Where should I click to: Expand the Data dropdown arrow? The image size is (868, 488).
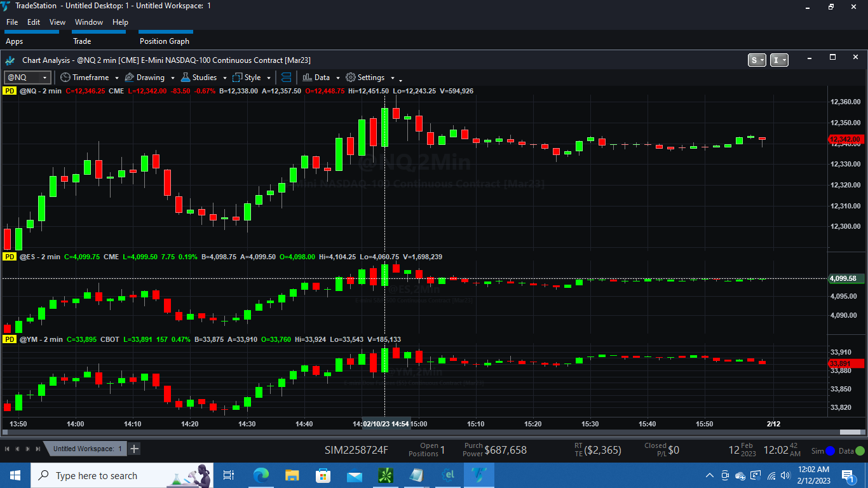338,78
